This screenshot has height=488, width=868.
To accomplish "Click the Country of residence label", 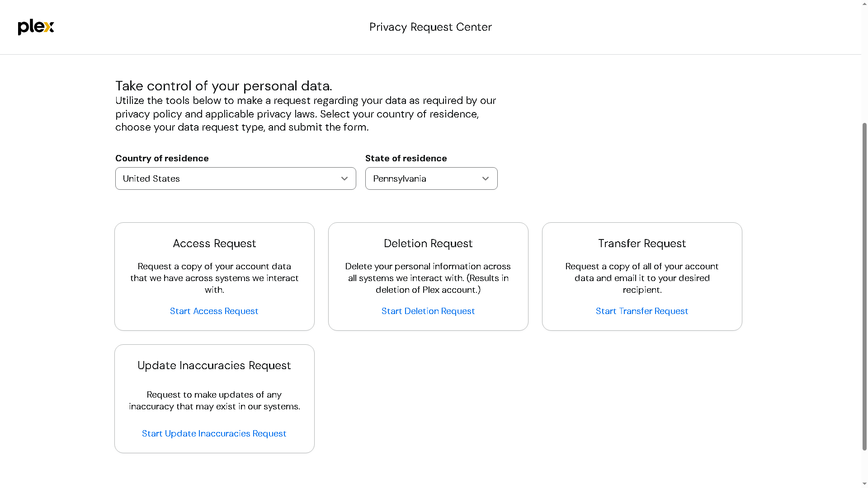I will (162, 158).
